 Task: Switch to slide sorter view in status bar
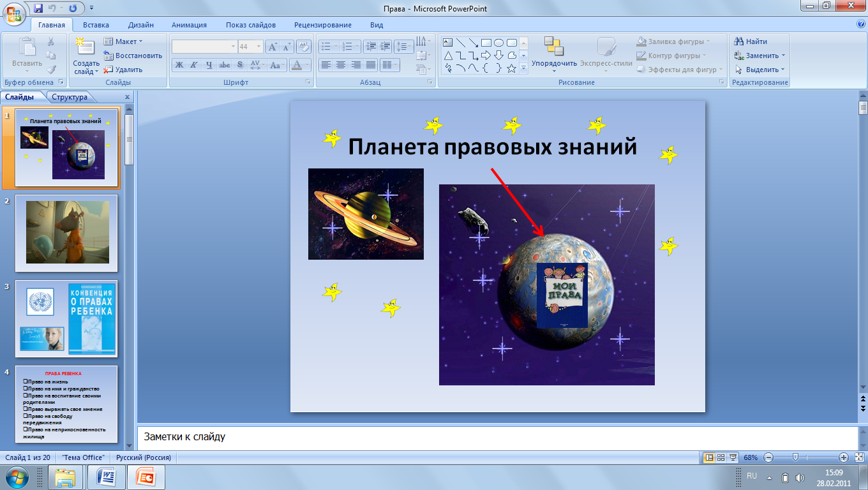click(x=721, y=457)
